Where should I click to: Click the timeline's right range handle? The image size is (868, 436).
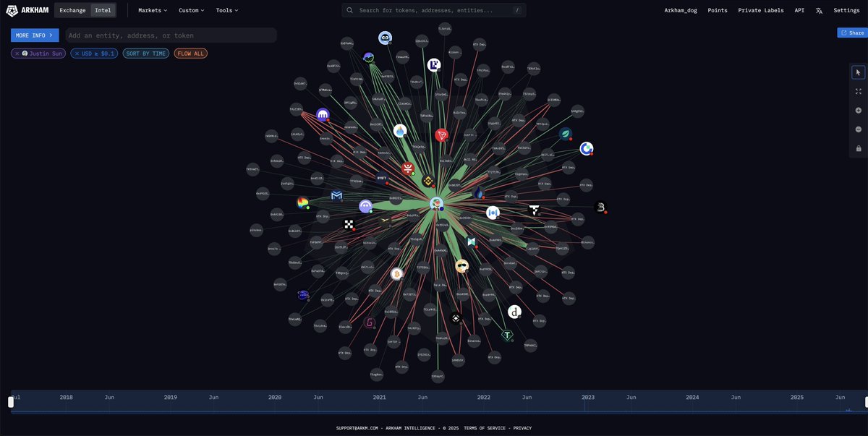point(866,402)
